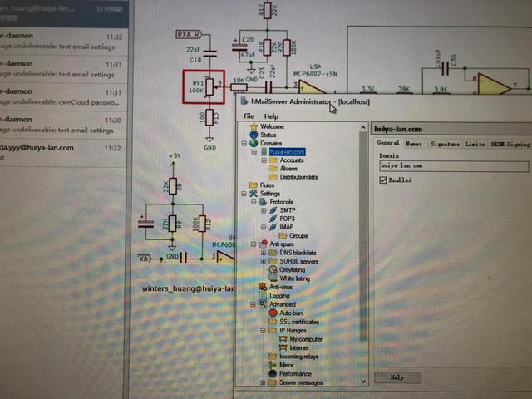Click the tree scrollbar down arrow
532x399 pixels.
pos(363,381)
